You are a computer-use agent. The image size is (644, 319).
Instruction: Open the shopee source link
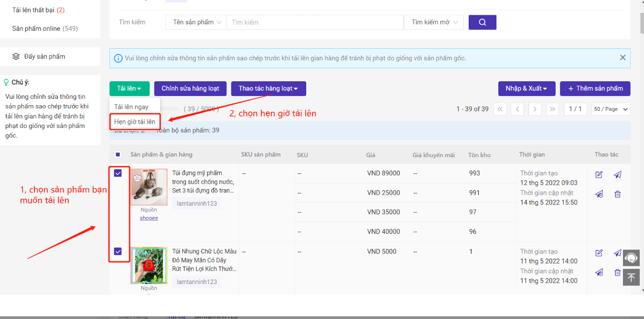click(x=149, y=218)
